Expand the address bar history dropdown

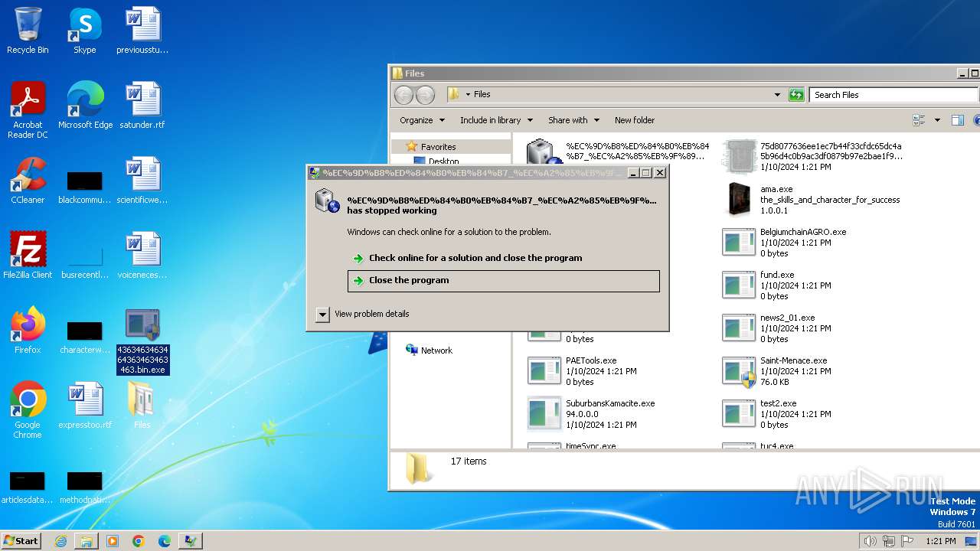(777, 94)
